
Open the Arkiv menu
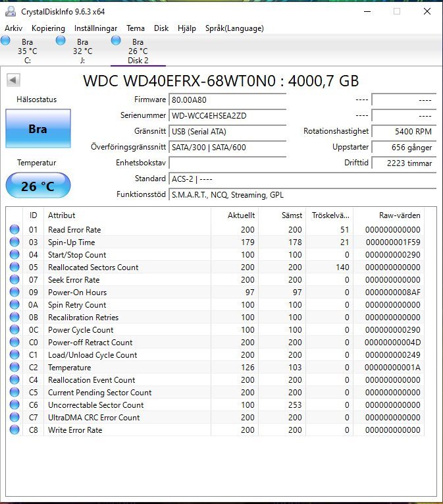click(x=13, y=28)
